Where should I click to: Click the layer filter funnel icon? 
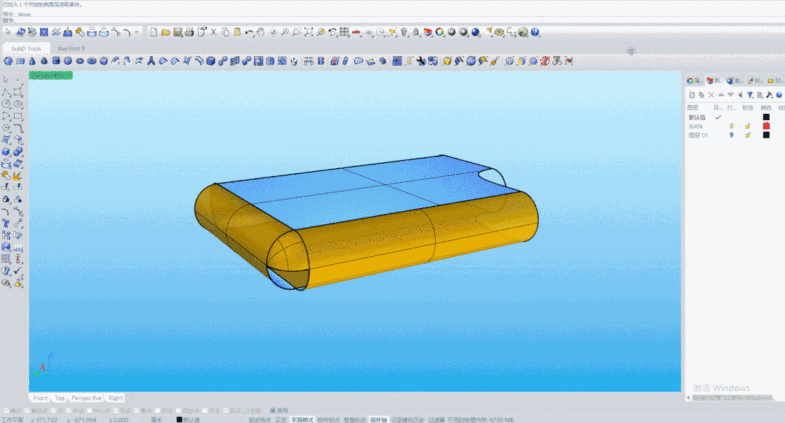(x=749, y=94)
